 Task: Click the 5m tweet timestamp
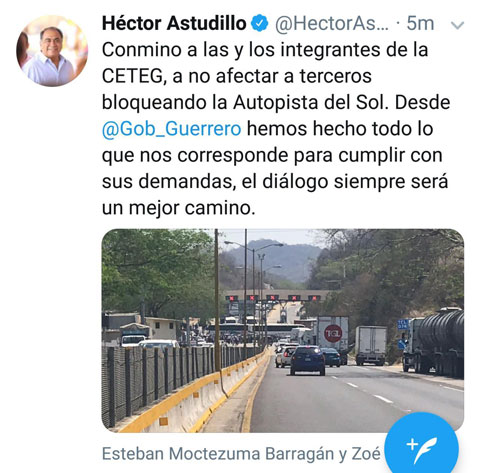point(420,24)
